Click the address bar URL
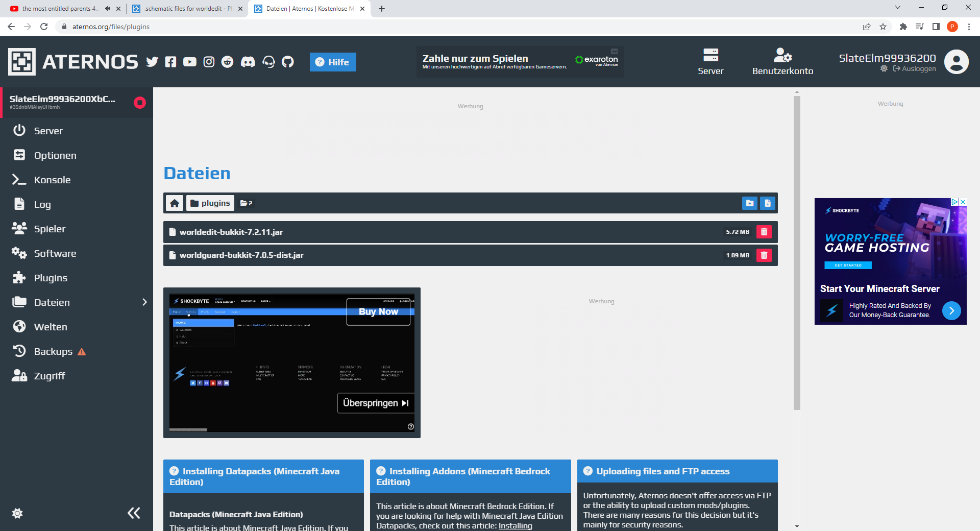 (x=111, y=27)
